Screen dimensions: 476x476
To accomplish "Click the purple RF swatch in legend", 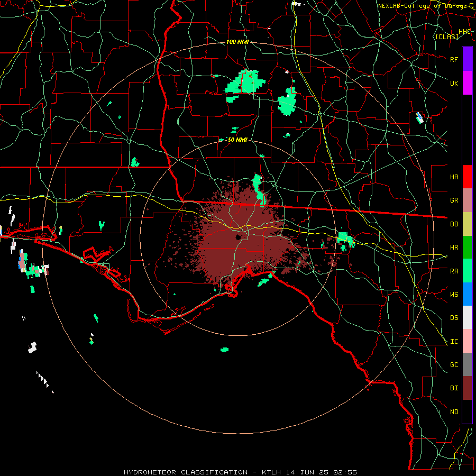I will [x=467, y=59].
